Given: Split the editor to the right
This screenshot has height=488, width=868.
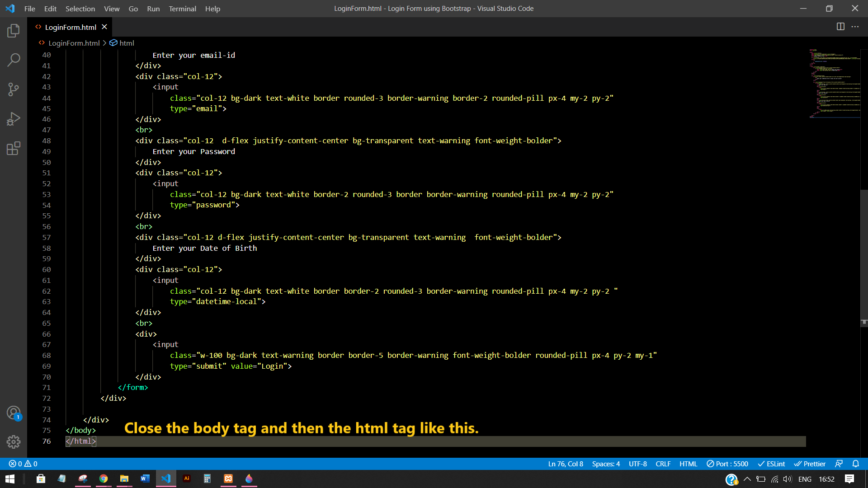Looking at the screenshot, I should tap(840, 27).
